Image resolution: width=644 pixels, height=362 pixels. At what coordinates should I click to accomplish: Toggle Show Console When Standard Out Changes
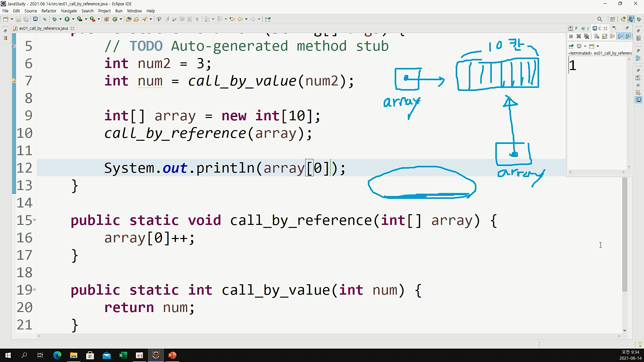tap(620, 36)
